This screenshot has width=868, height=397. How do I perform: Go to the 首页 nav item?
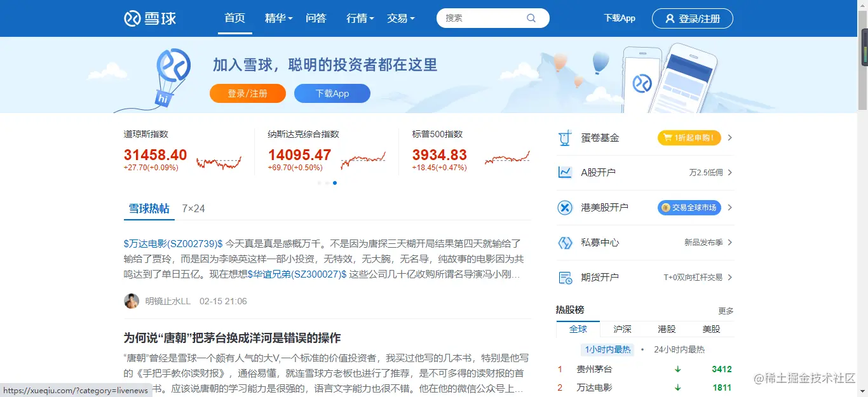tap(234, 18)
